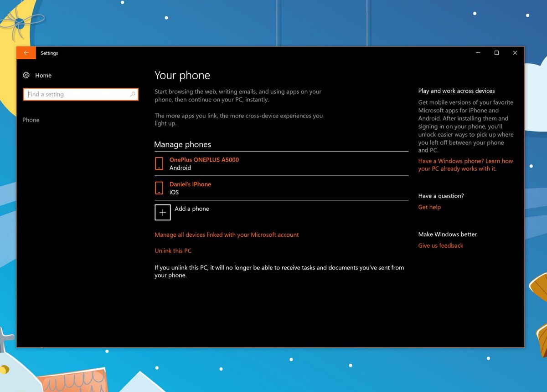The height and width of the screenshot is (392, 547).
Task: Click the back arrow in Settings
Action: (26, 53)
